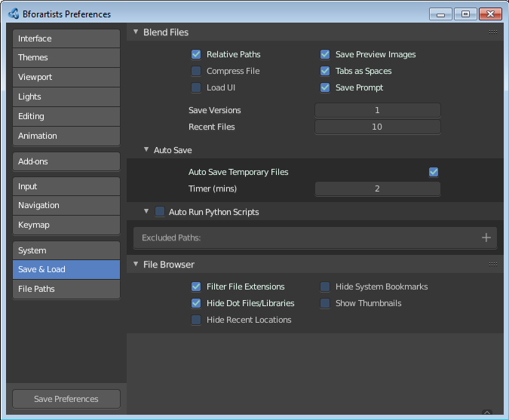Click the Save Preferences button
The width and height of the screenshot is (509, 420).
pyautogui.click(x=66, y=399)
